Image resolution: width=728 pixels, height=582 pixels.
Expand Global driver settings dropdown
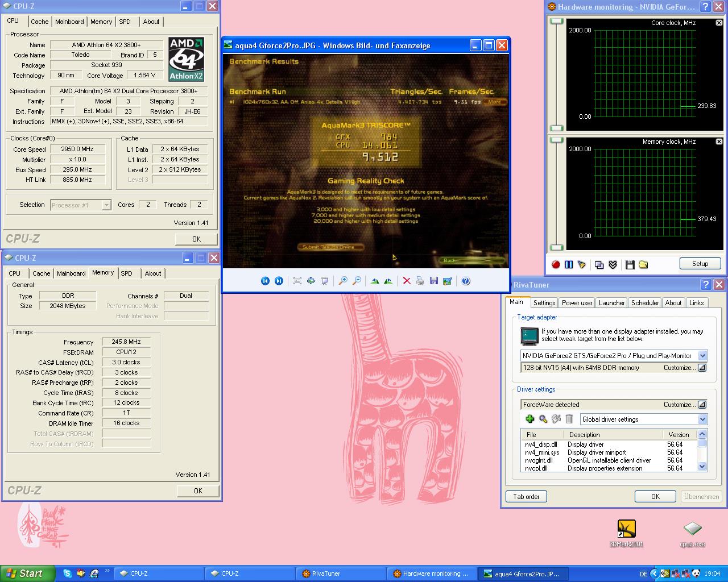click(x=702, y=419)
